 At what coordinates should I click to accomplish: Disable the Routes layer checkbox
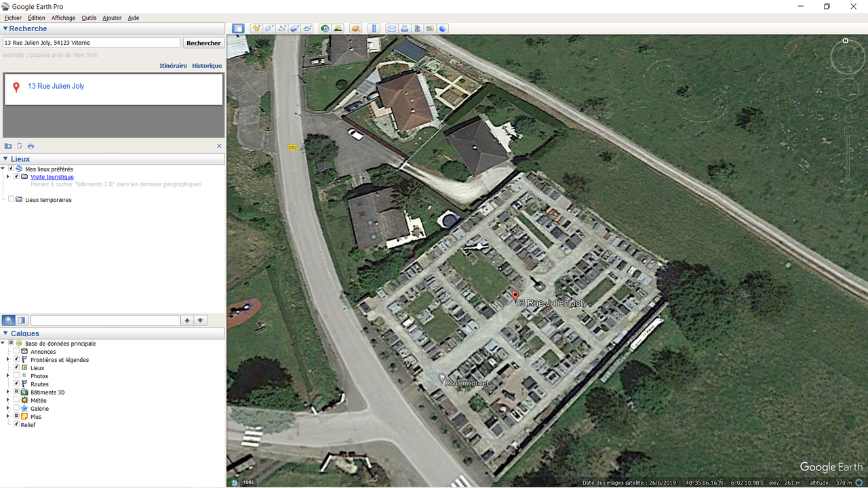tap(16, 384)
